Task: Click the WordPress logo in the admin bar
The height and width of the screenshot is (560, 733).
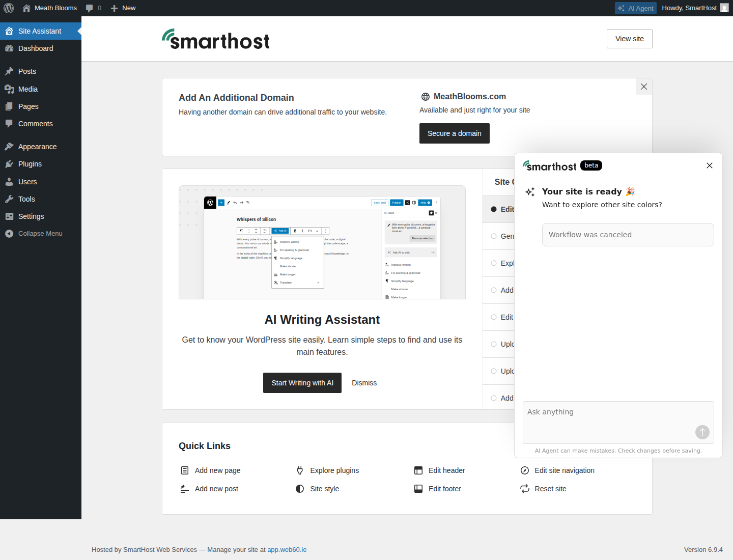Action: pyautogui.click(x=9, y=8)
